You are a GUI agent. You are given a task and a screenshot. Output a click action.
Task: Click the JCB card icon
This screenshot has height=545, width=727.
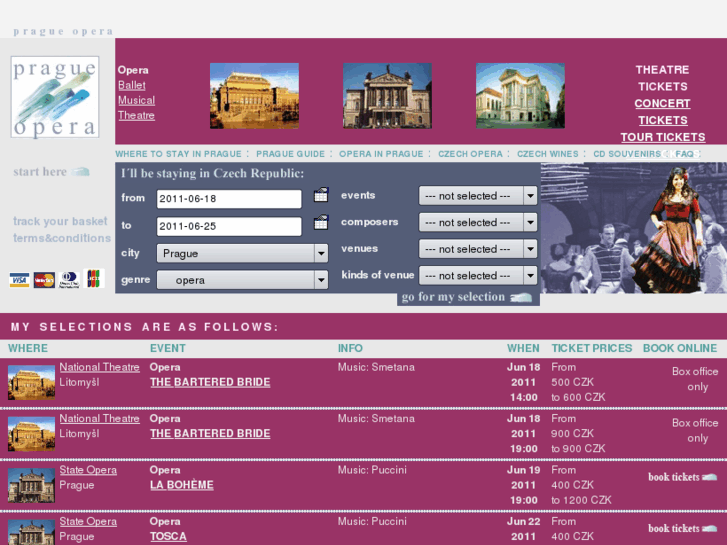point(94,278)
